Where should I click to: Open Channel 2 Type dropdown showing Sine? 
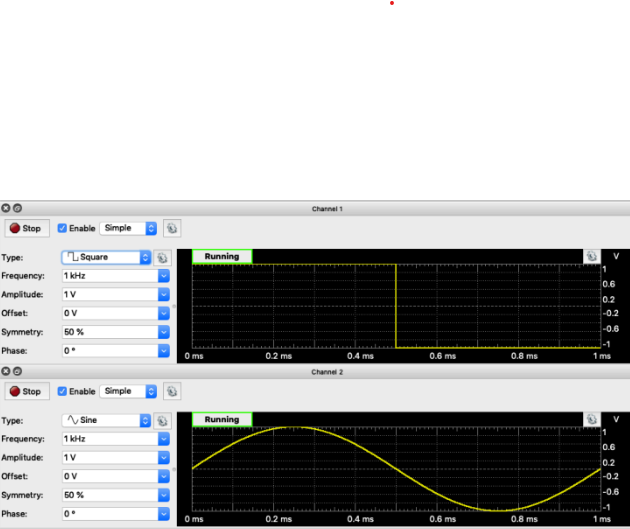coord(106,420)
